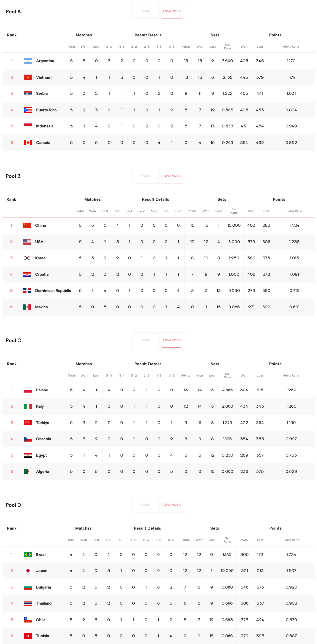Click the China flag icon in Pool B
317x644 pixels.
pyautogui.click(x=27, y=225)
